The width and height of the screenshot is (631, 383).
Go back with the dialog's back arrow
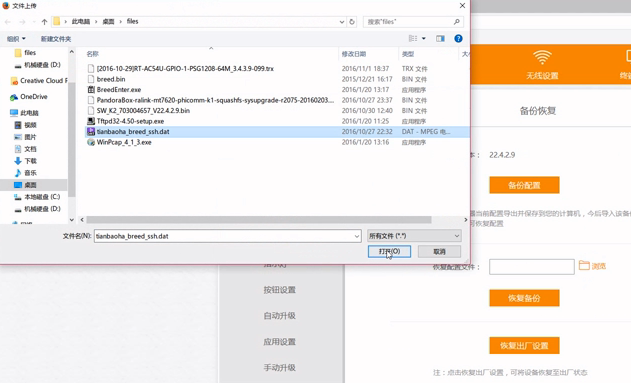click(8, 22)
